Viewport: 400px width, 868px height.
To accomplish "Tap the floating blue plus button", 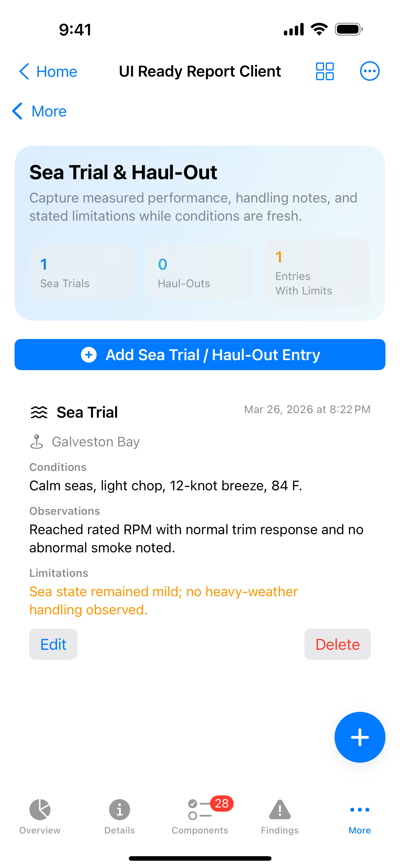I will 359,737.
